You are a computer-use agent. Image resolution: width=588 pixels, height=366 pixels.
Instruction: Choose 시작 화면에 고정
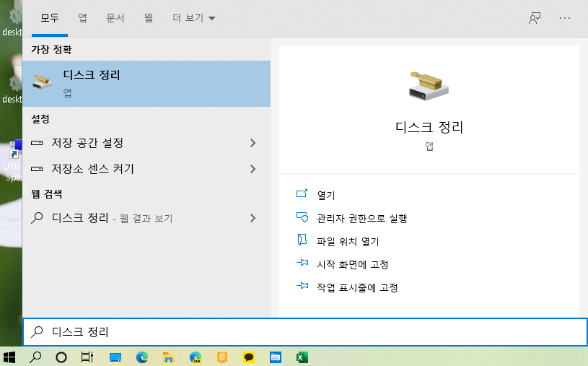[352, 265]
